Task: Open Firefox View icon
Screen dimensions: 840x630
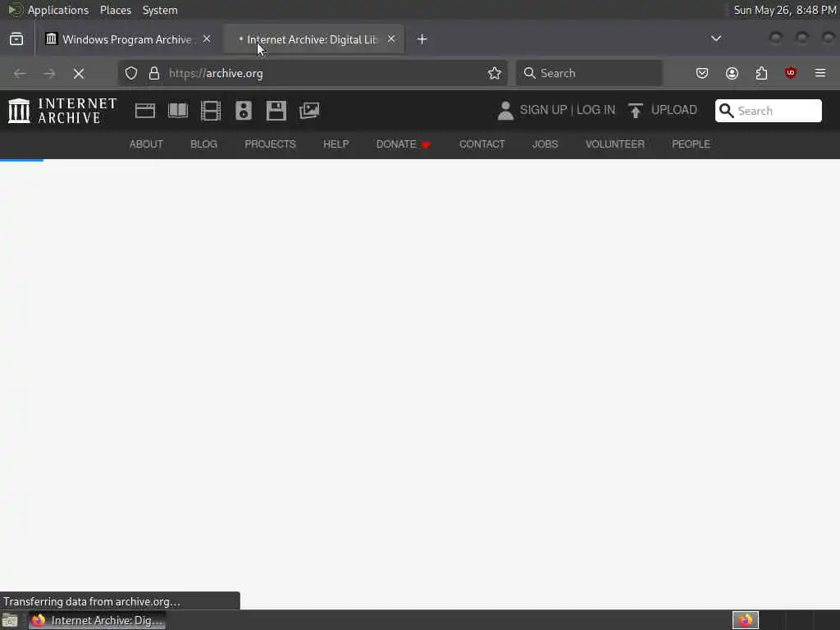Action: (x=16, y=39)
